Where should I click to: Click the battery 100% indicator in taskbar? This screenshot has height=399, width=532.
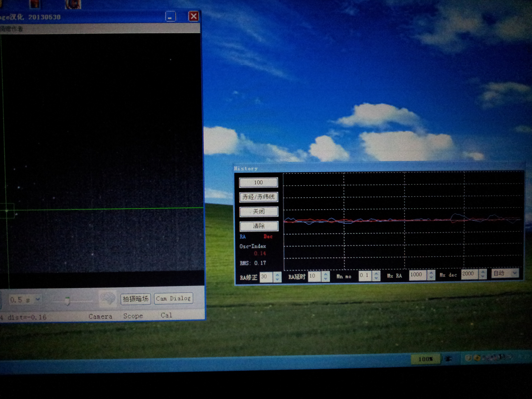click(425, 359)
